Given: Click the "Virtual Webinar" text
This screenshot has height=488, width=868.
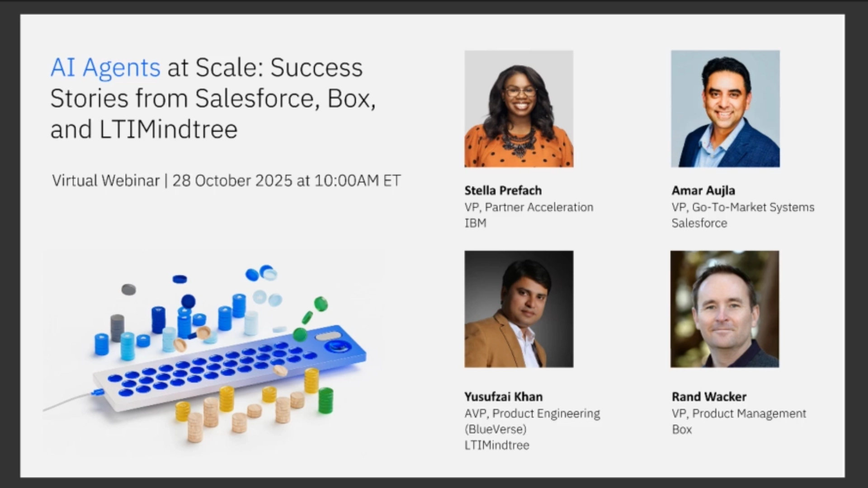Looking at the screenshot, I should (x=106, y=181).
